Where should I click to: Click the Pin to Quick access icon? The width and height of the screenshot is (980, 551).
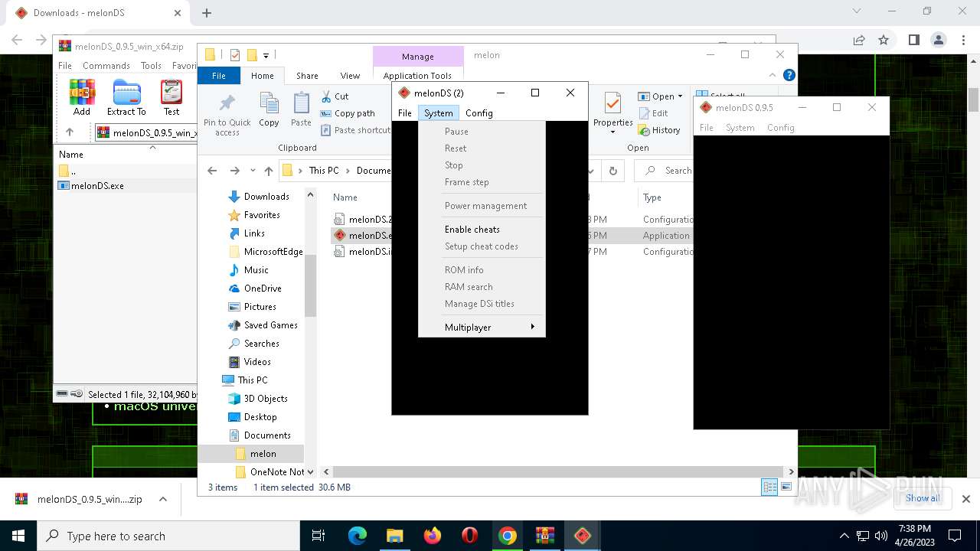pos(227,115)
